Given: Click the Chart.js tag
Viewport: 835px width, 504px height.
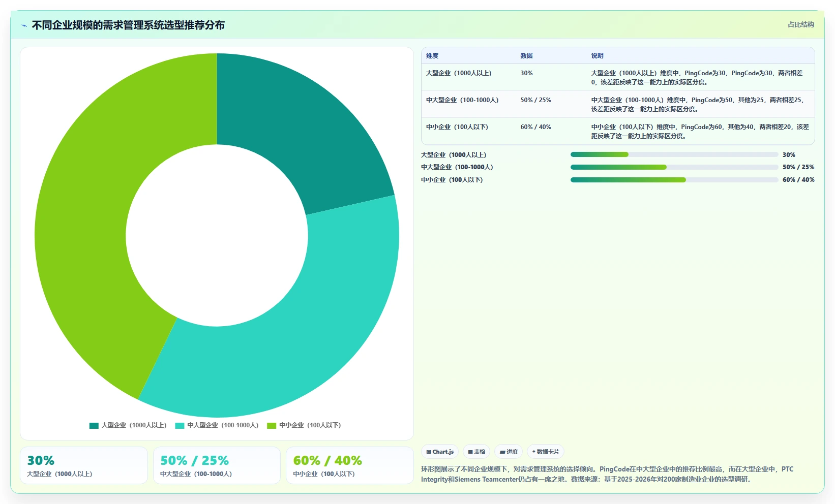Looking at the screenshot, I should (440, 452).
